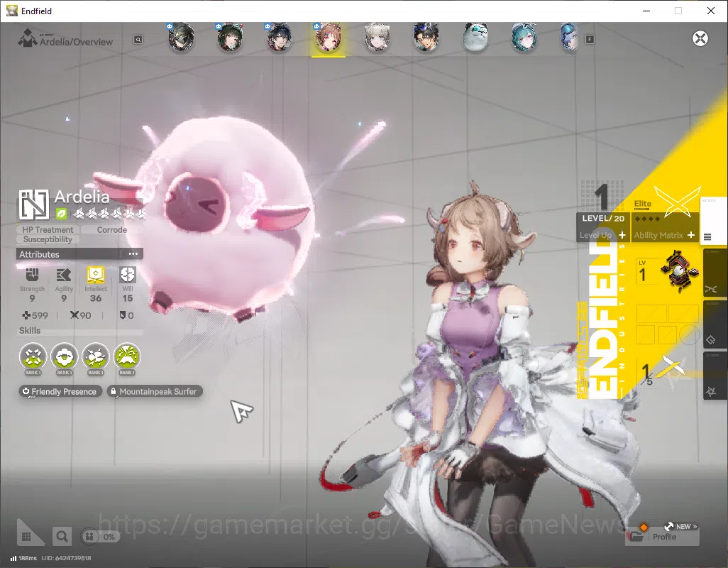The height and width of the screenshot is (568, 728).
Task: Click the Strength attribute icon
Action: coord(32,275)
